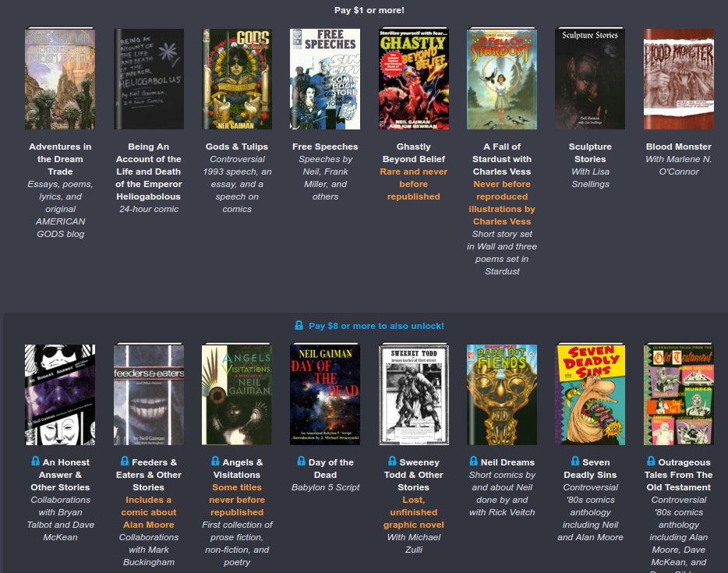Click 'With Michael Zulli' description
The width and height of the screenshot is (728, 573).
[x=414, y=543]
